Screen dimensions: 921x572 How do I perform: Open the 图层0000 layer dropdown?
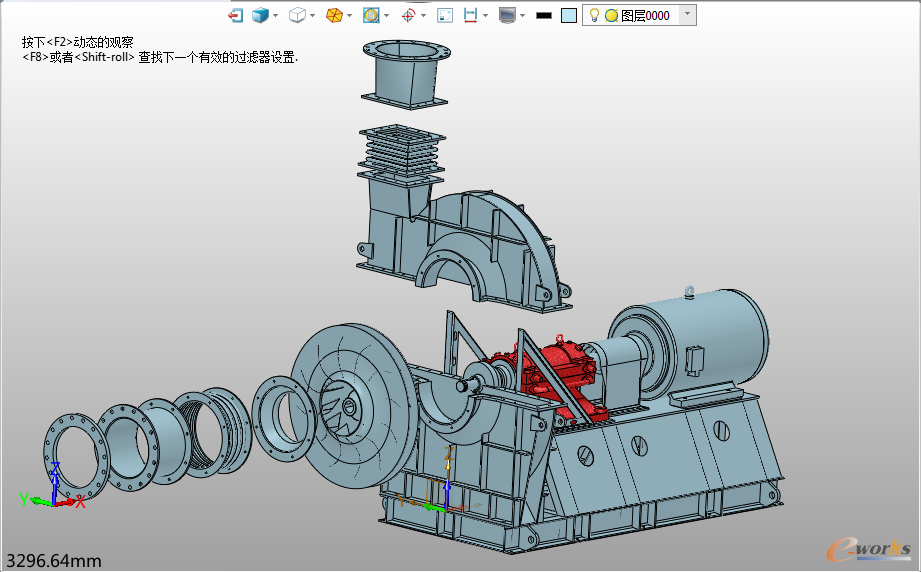[687, 15]
